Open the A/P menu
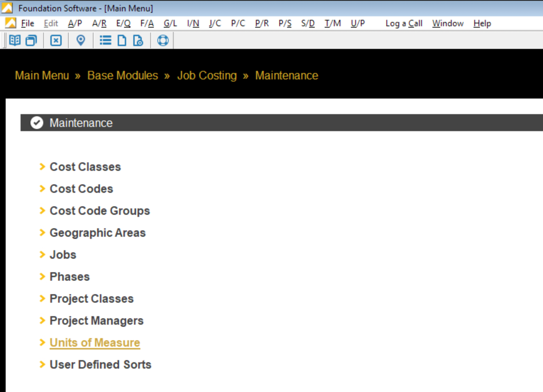 click(75, 23)
